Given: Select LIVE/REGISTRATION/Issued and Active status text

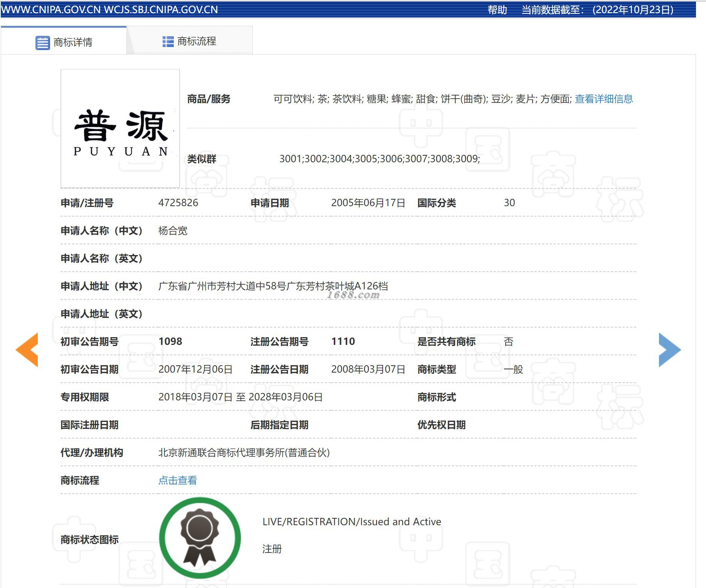Looking at the screenshot, I should coord(352,522).
